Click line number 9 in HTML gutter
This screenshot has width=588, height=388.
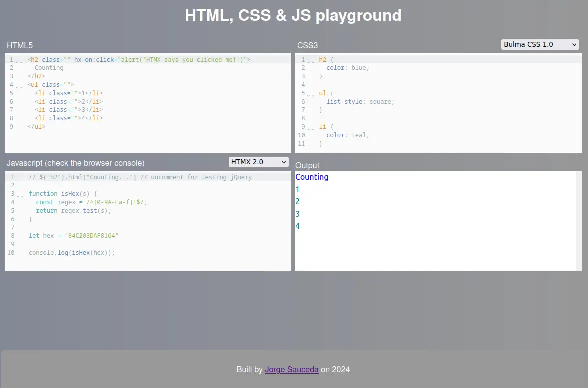tap(11, 127)
